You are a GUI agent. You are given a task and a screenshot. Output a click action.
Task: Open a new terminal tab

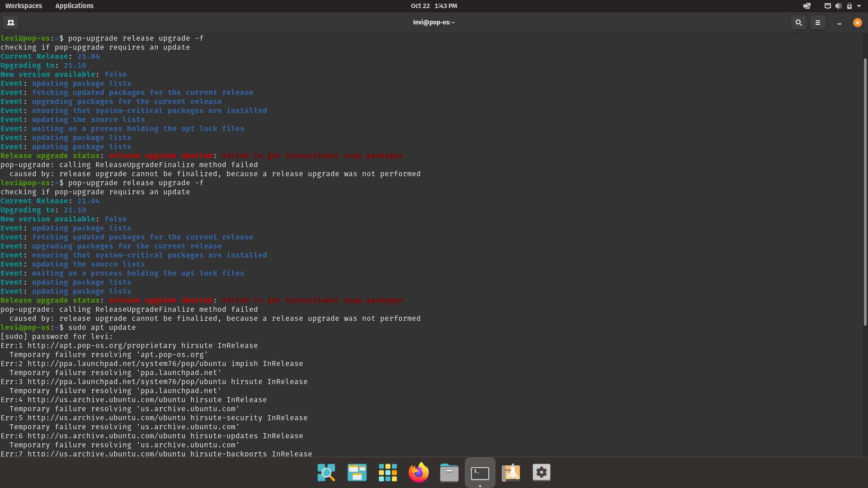click(x=11, y=22)
